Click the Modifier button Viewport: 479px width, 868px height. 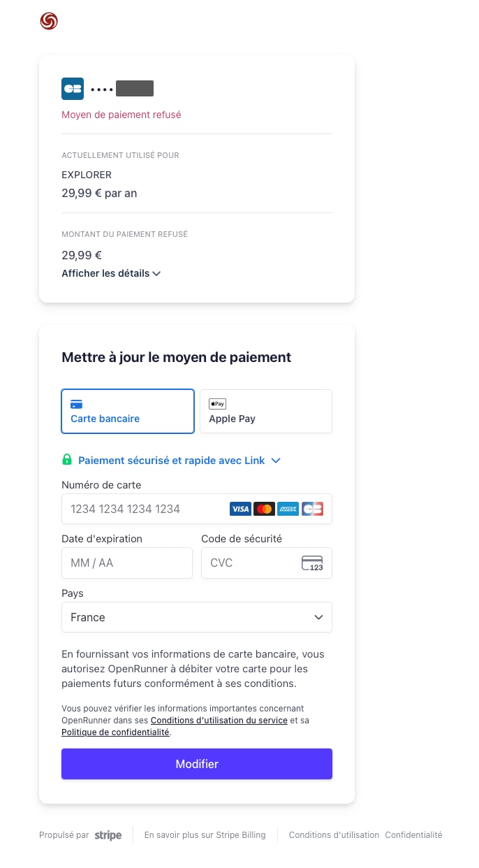tap(197, 764)
